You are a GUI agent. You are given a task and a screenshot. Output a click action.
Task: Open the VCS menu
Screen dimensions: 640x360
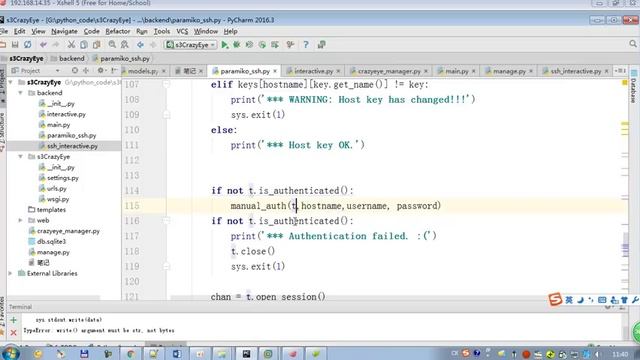click(182, 31)
